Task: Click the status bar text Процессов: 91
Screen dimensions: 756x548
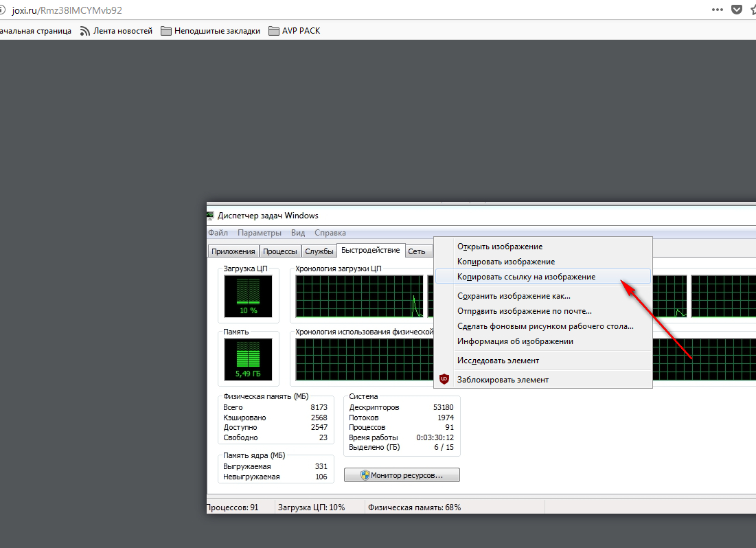Action: point(232,507)
